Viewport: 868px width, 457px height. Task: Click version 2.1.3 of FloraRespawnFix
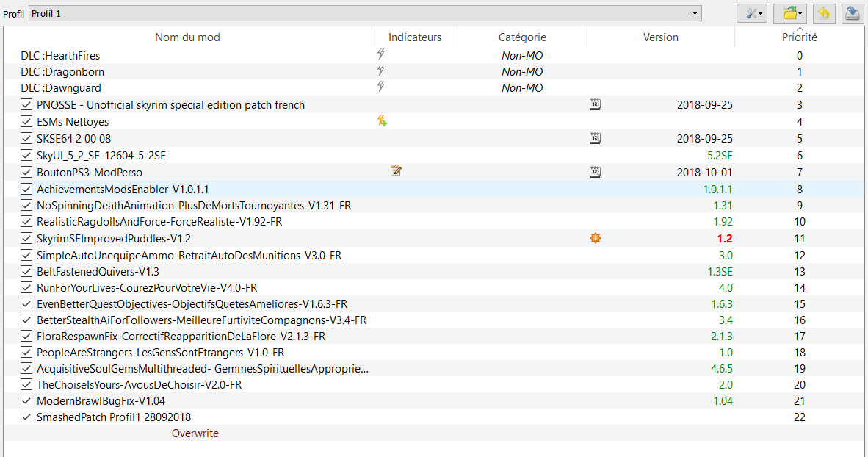[x=722, y=337]
